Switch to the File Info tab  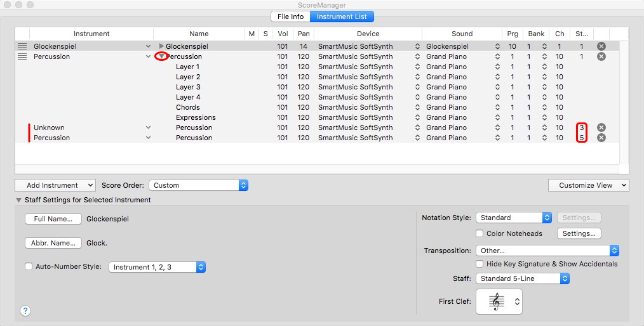click(290, 16)
